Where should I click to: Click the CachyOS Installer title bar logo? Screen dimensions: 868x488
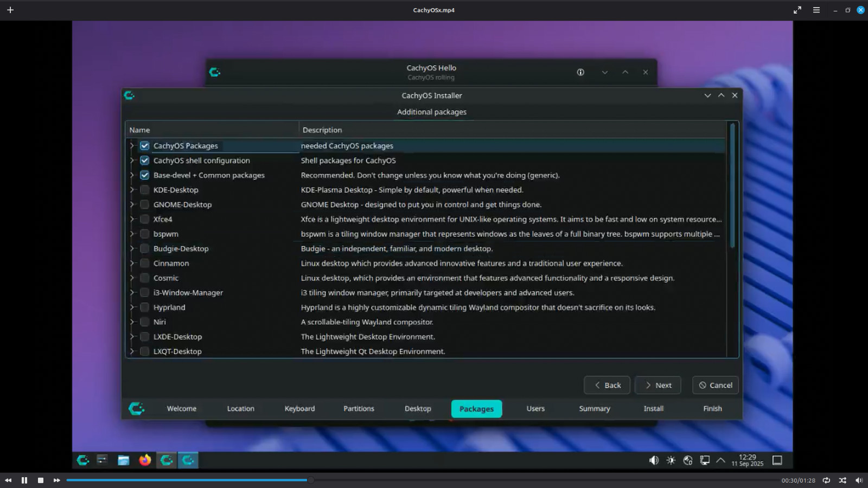coord(129,95)
